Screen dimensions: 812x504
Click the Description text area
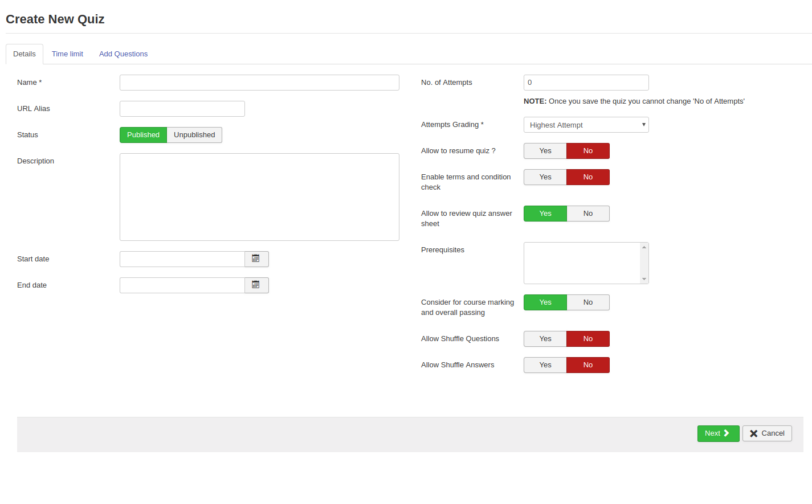point(259,197)
